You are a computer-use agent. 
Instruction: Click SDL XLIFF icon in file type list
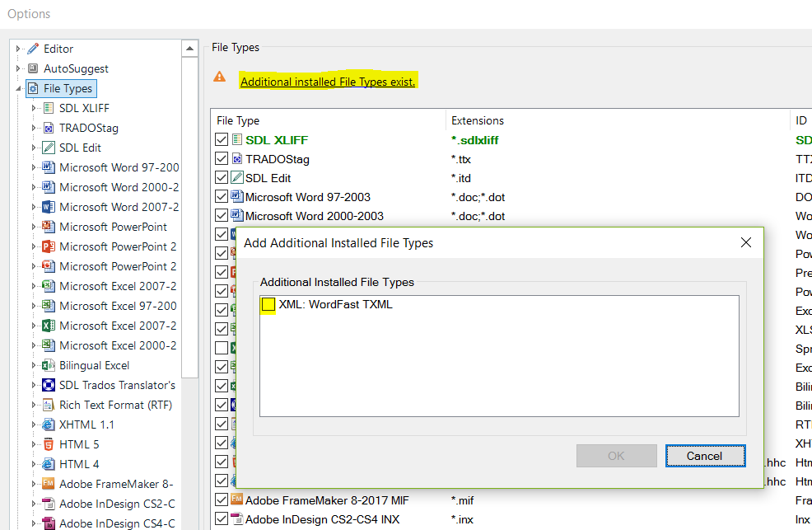[237, 139]
